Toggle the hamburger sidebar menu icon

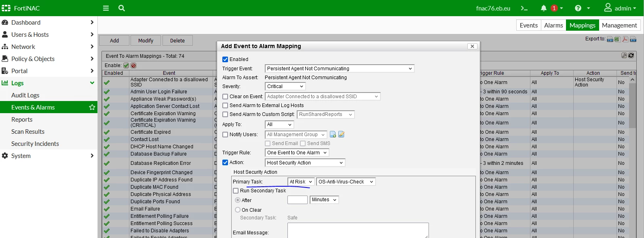pyautogui.click(x=106, y=8)
